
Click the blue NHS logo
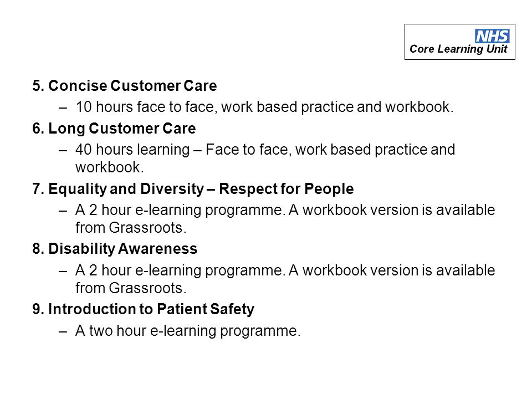(492, 35)
